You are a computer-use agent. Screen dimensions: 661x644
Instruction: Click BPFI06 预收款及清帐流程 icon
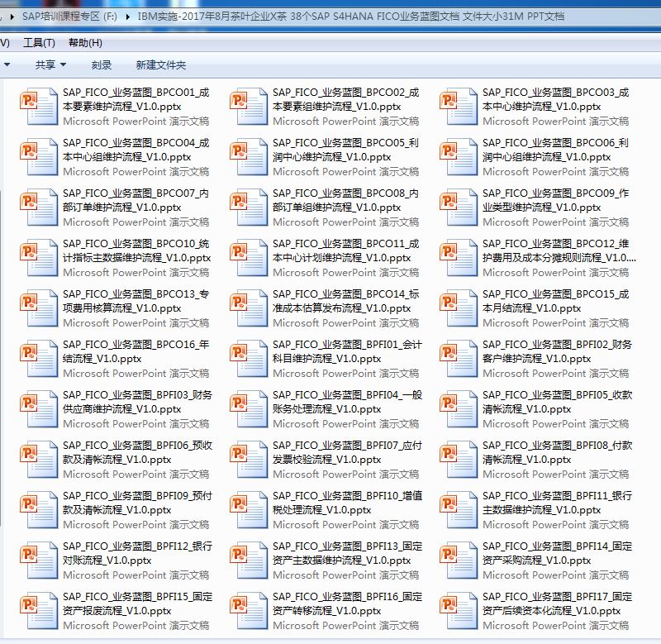pos(39,460)
